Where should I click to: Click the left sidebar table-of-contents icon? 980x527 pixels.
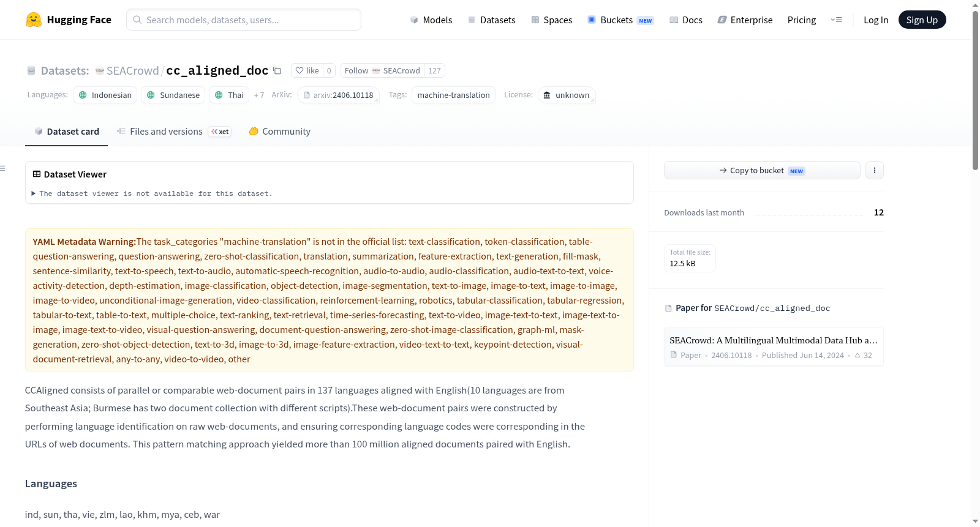(x=2, y=168)
